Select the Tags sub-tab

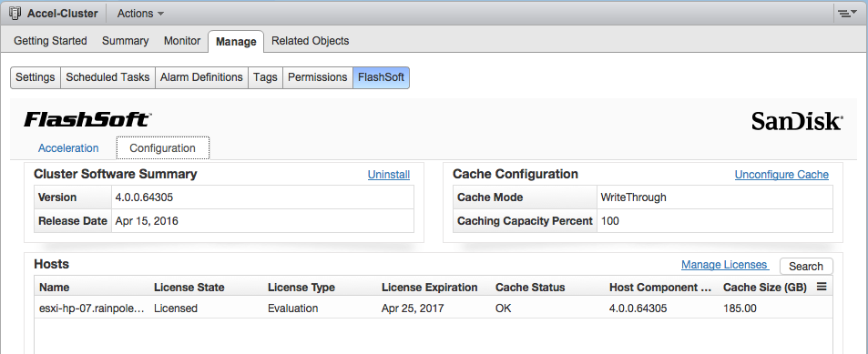265,77
